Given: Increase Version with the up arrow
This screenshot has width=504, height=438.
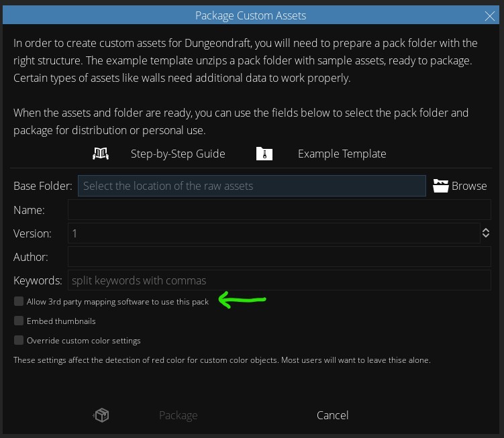Looking at the screenshot, I should point(485,230).
